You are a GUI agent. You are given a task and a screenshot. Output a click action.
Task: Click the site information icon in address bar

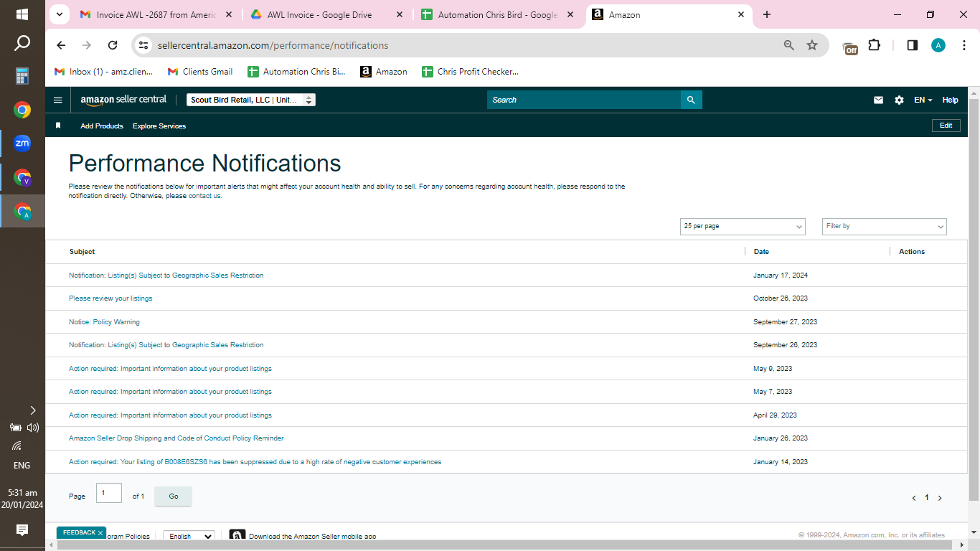pyautogui.click(x=143, y=45)
